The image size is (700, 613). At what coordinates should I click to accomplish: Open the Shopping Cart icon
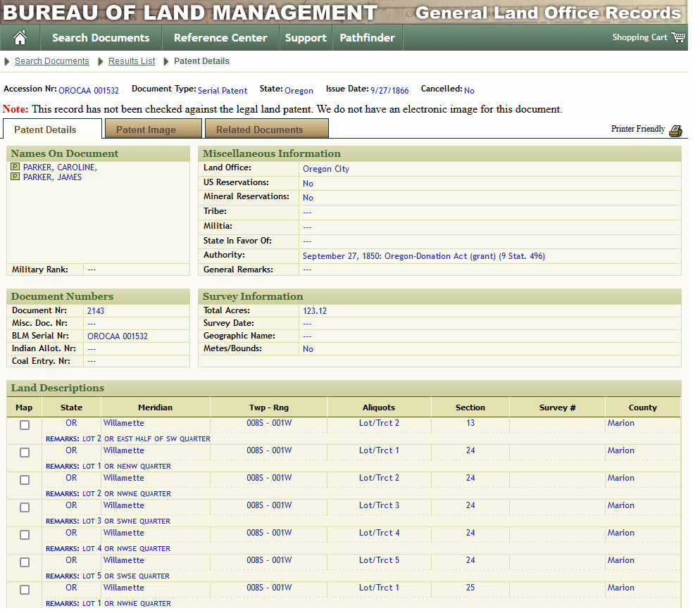[677, 37]
